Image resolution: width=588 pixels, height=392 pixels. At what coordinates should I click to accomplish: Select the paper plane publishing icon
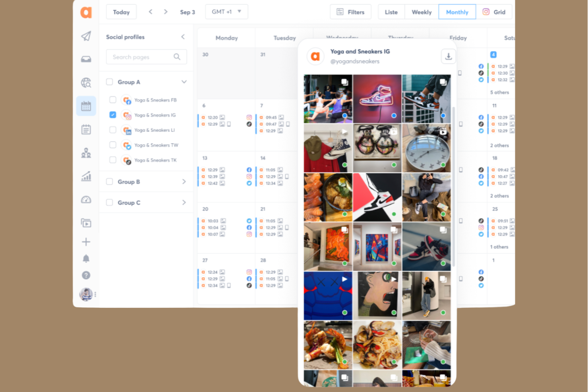[86, 36]
